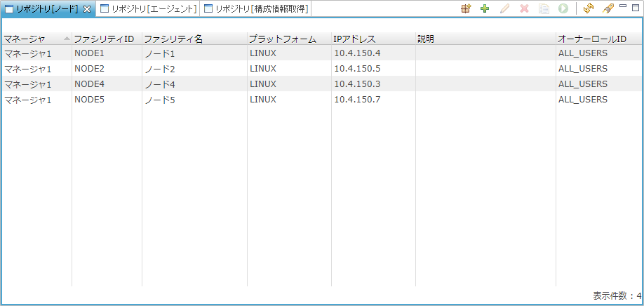Select the row with IP 10.4.150.5
This screenshot has height=306, width=644.
357,69
